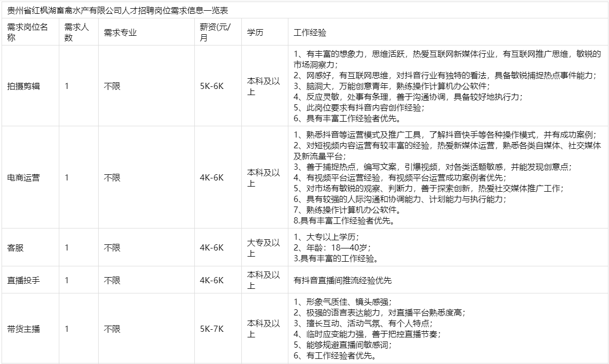The width and height of the screenshot is (609, 364).
Task: Click the 5K-7K salary cell
Action: [x=212, y=329]
